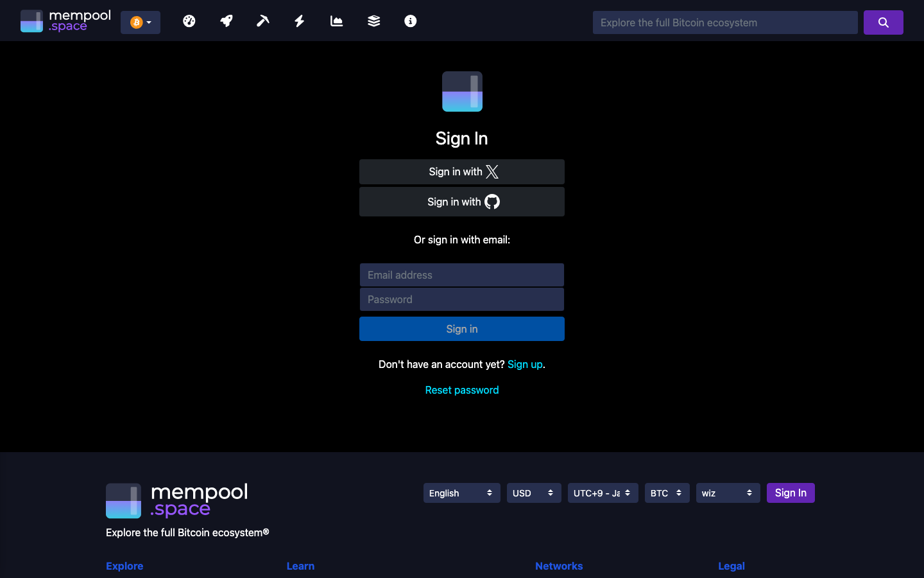The image size is (924, 578).
Task: Select the rocket accelerator icon
Action: [226, 21]
